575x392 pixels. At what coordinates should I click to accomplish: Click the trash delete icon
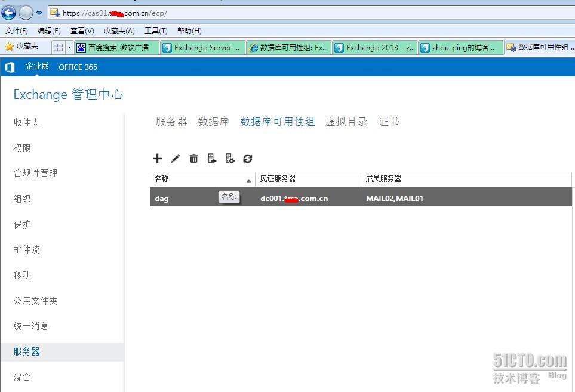(193, 159)
